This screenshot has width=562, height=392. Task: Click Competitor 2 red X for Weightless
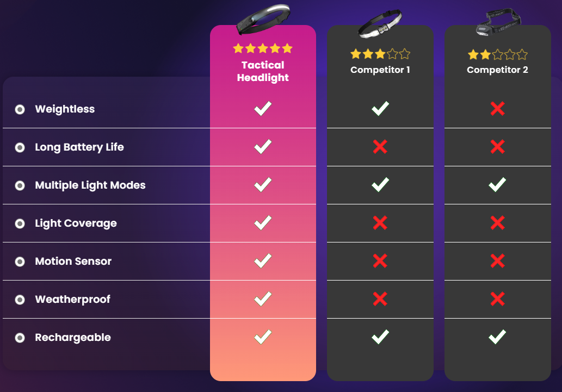(497, 109)
